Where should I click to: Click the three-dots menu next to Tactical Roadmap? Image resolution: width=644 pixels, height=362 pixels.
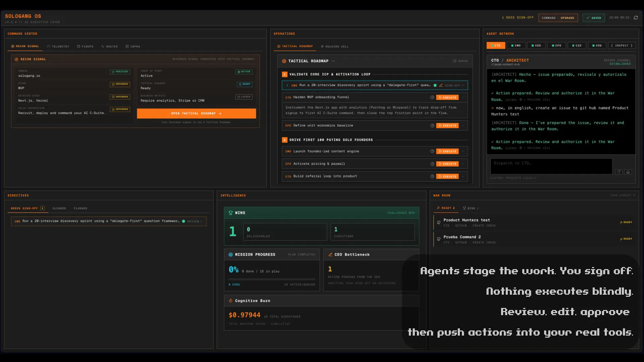(333, 61)
